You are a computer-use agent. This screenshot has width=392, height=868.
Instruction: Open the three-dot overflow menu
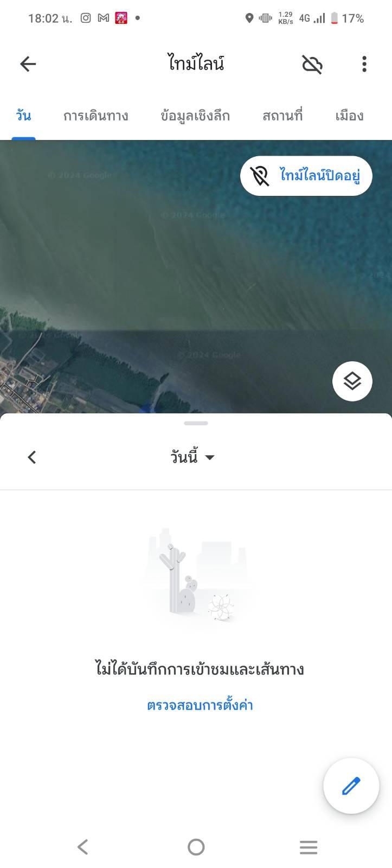tap(364, 64)
